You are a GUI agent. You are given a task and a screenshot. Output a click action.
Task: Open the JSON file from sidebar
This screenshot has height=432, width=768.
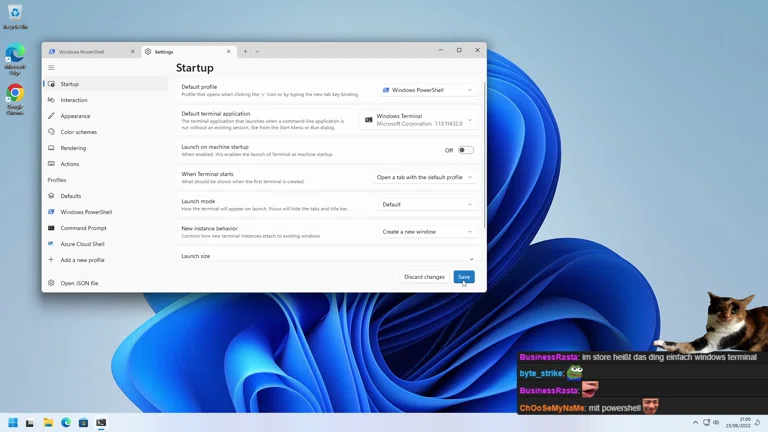tap(79, 283)
